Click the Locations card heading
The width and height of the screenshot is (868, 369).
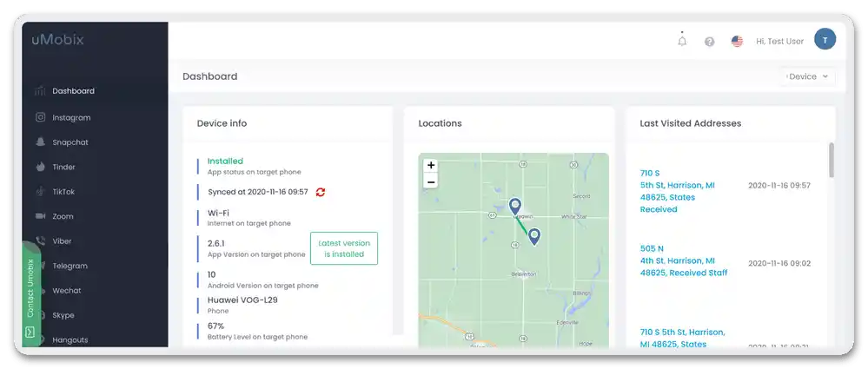(441, 123)
